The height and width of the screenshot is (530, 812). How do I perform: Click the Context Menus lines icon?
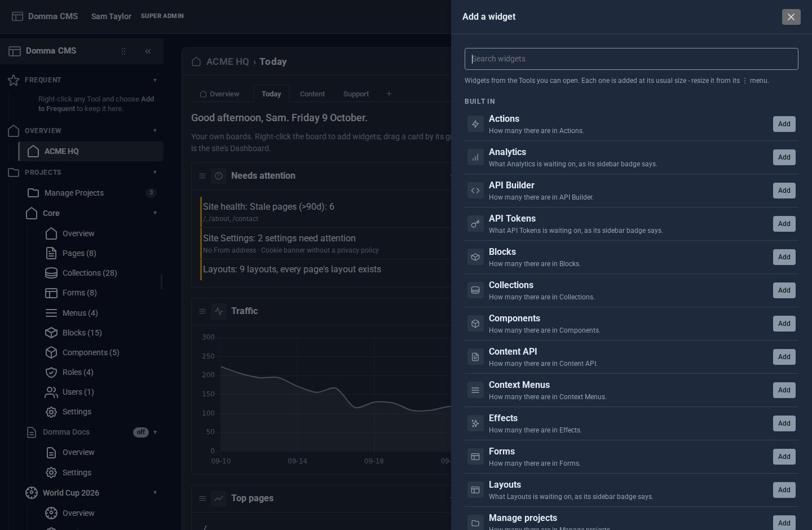475,390
